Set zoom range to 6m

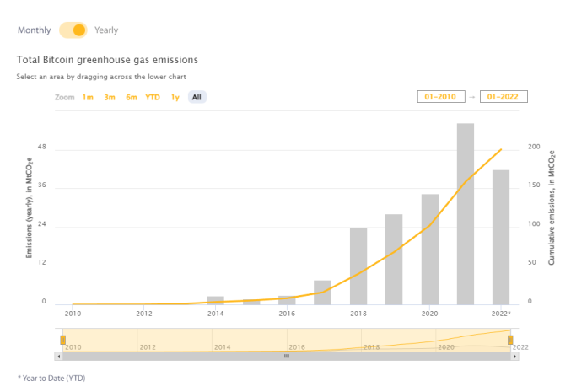pyautogui.click(x=132, y=97)
